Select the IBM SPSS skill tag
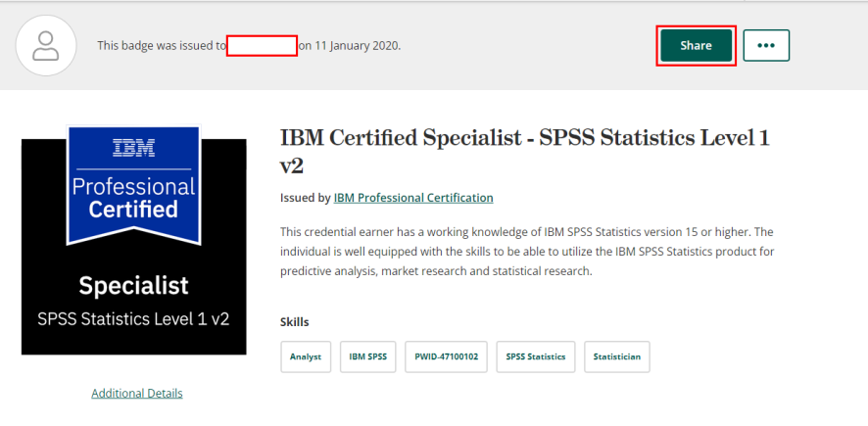 (x=368, y=356)
